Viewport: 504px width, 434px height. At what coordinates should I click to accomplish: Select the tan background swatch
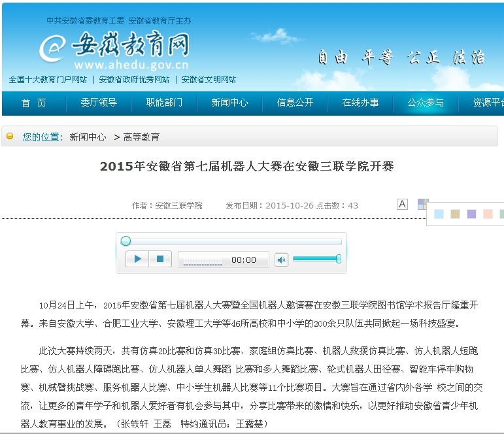coord(455,214)
